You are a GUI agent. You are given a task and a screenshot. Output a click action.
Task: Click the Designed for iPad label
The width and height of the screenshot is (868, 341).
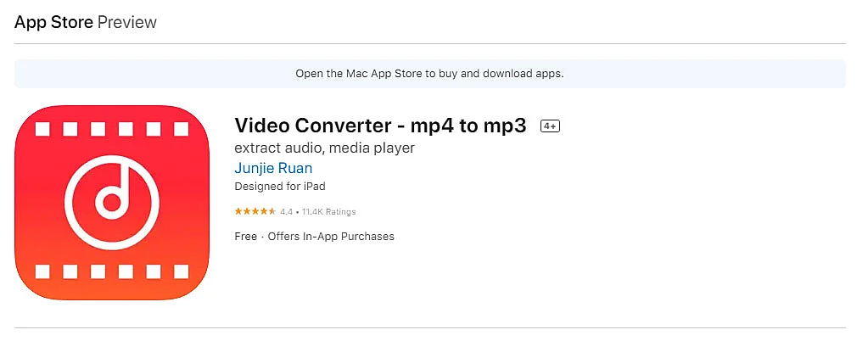(279, 186)
